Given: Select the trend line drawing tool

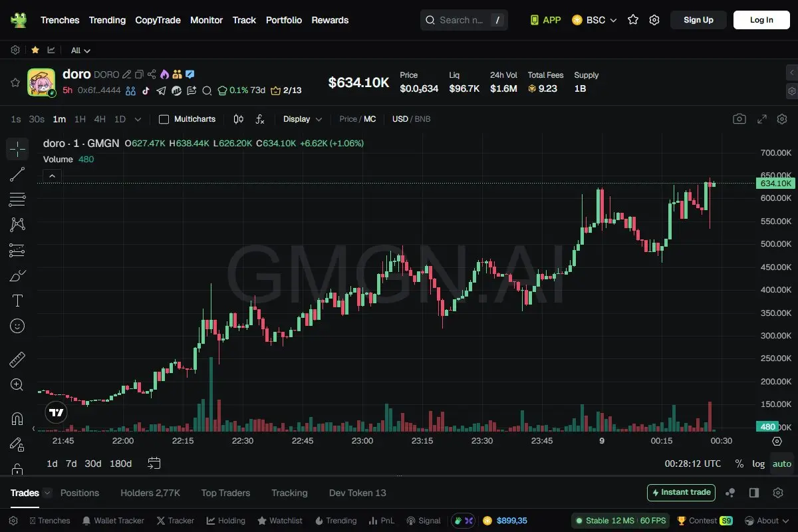Looking at the screenshot, I should pos(17,174).
